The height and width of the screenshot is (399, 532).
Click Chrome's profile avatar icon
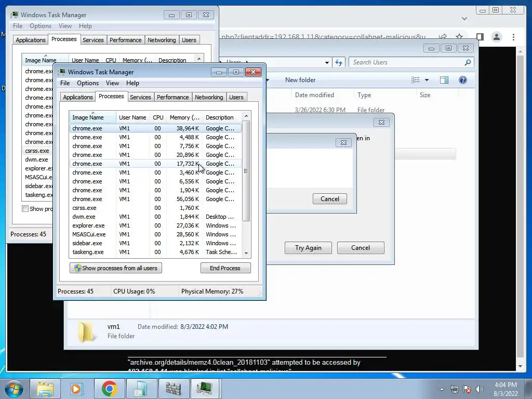point(496,37)
